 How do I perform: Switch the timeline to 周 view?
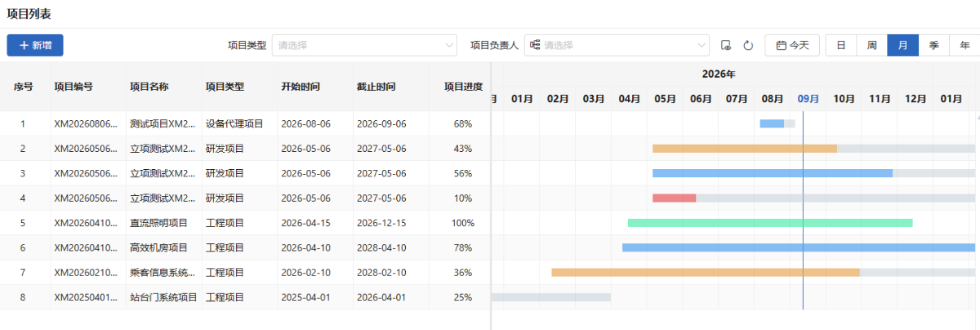point(872,45)
